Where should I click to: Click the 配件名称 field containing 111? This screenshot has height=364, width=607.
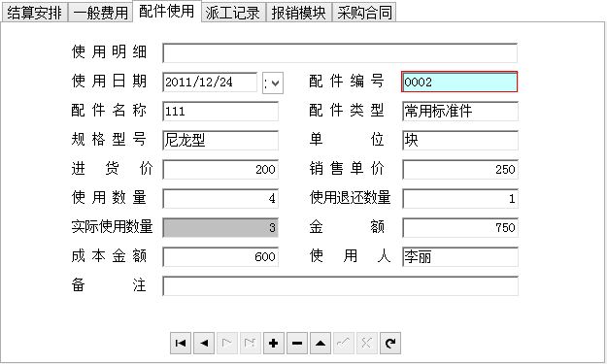(220, 112)
